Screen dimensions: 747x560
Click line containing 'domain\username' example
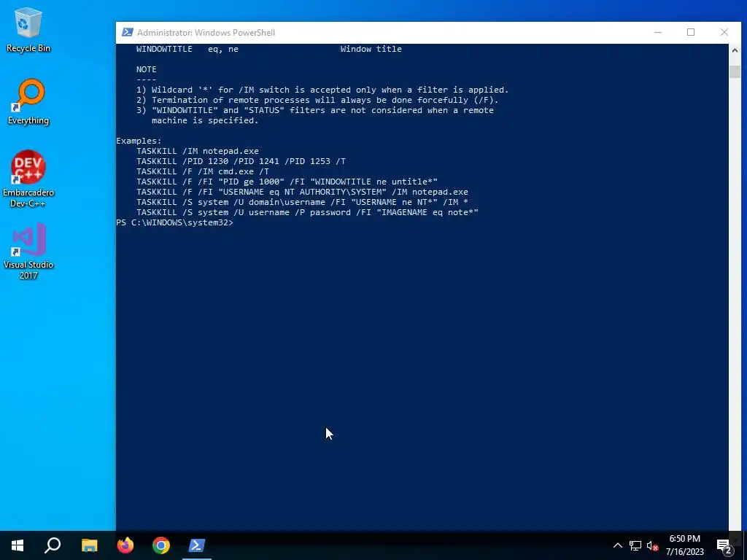click(x=303, y=202)
